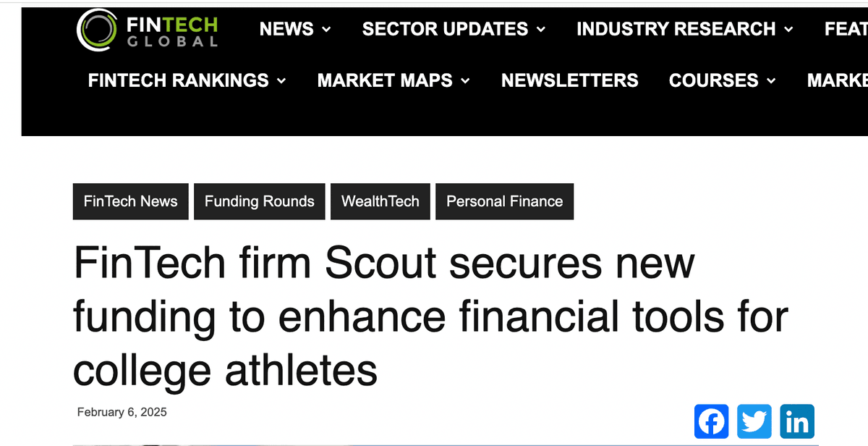This screenshot has width=868, height=446.
Task: Select the WealthTech category tag
Action: click(x=380, y=201)
